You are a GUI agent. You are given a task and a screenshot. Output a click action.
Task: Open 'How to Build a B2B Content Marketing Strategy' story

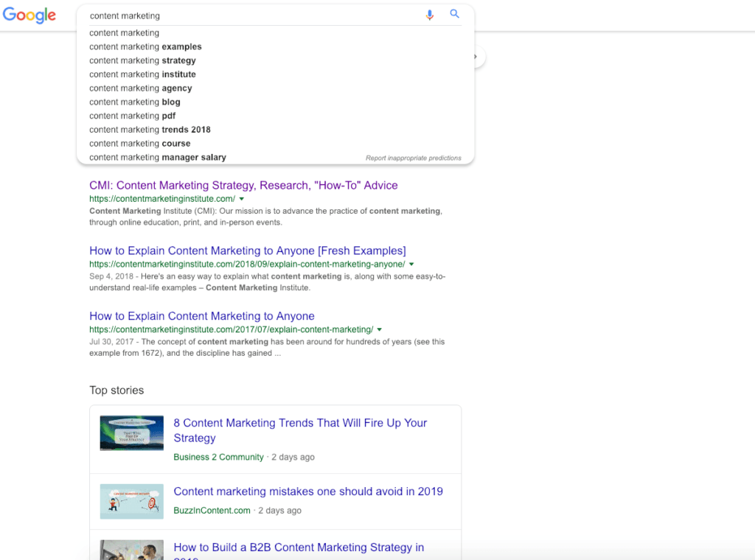click(x=299, y=551)
